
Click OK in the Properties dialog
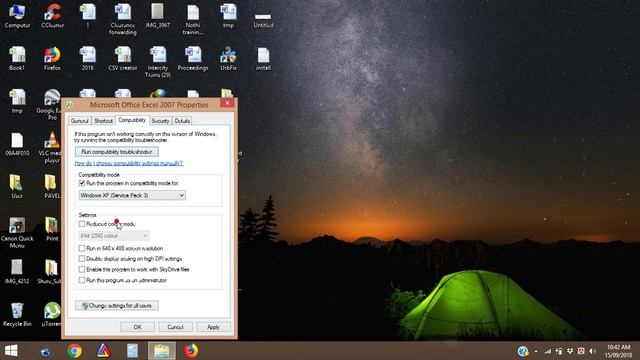pyautogui.click(x=138, y=327)
